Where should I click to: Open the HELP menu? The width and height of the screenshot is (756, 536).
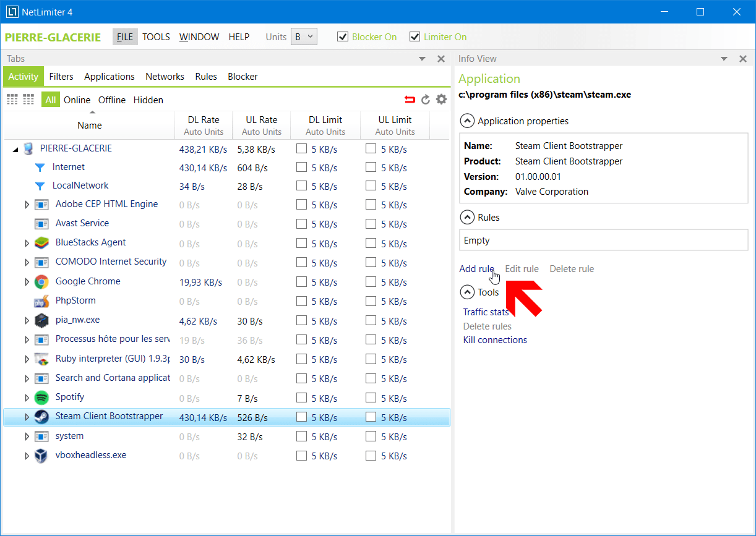[239, 37]
